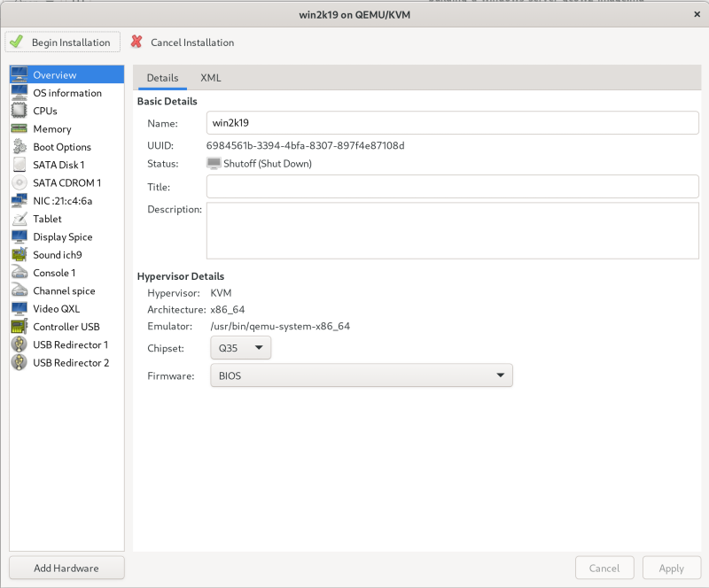
Task: Open the Tablet entry
Action: point(66,219)
